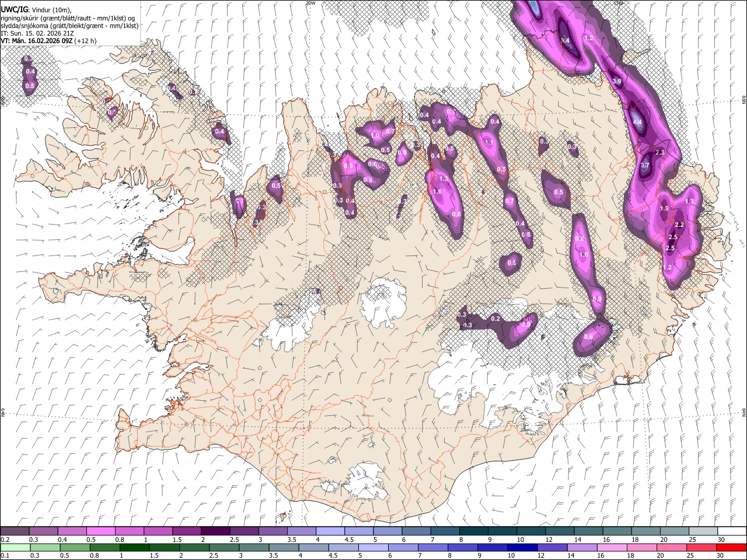
Task: Click the 0.2 value north of Vatnajökull
Action: [x=495, y=318]
